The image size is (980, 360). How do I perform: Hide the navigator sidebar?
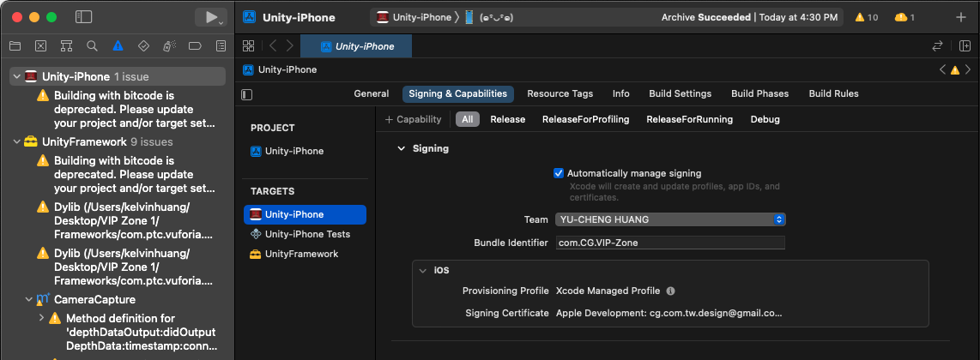pos(83,17)
